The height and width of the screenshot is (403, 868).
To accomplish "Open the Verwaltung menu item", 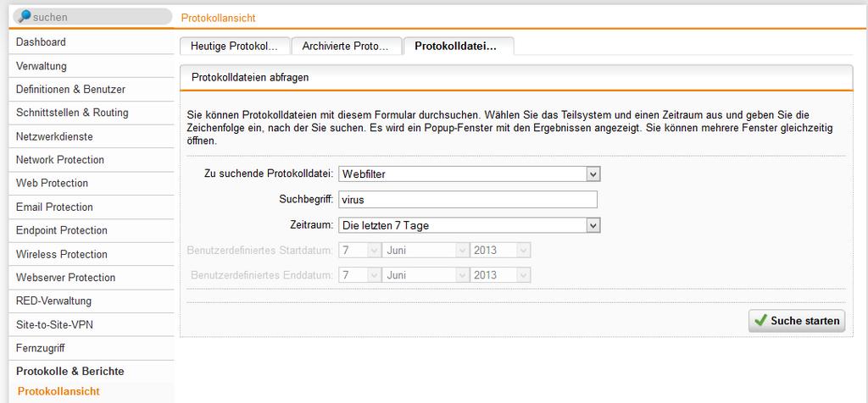I will (x=41, y=66).
